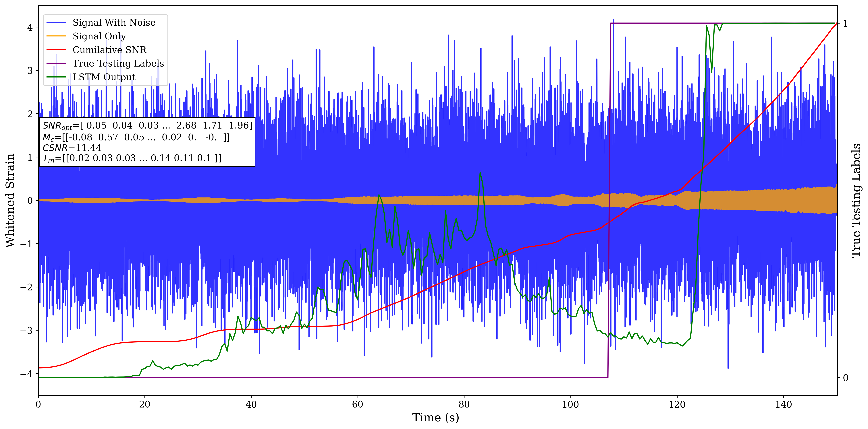
Task: Click the 'Whitened Strain' y-axis title
Action: point(10,200)
